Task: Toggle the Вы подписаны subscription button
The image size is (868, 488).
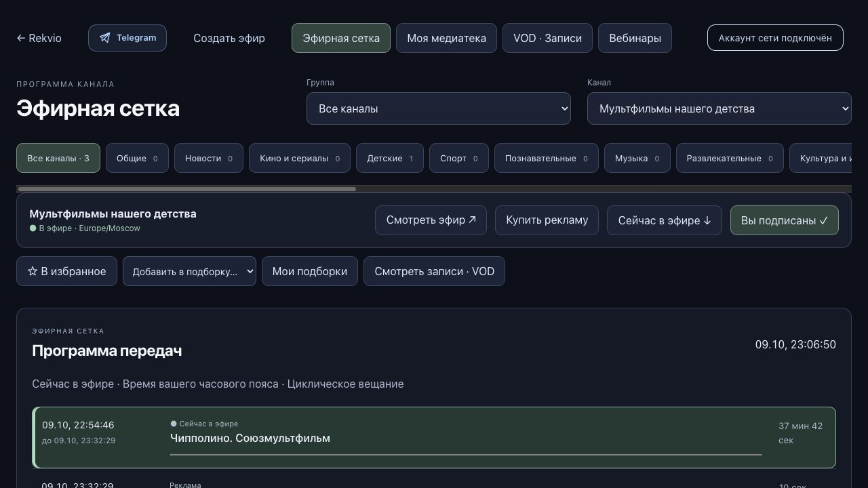Action: (x=785, y=220)
